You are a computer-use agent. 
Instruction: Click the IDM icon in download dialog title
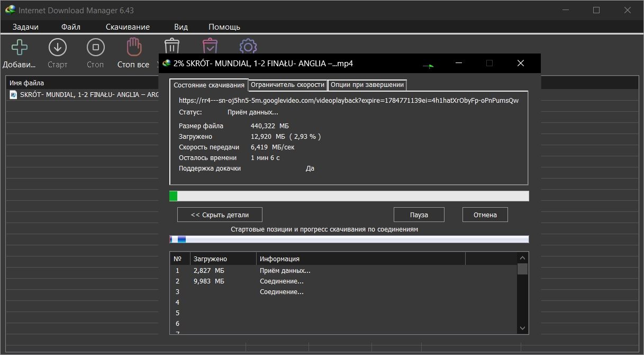[x=167, y=63]
